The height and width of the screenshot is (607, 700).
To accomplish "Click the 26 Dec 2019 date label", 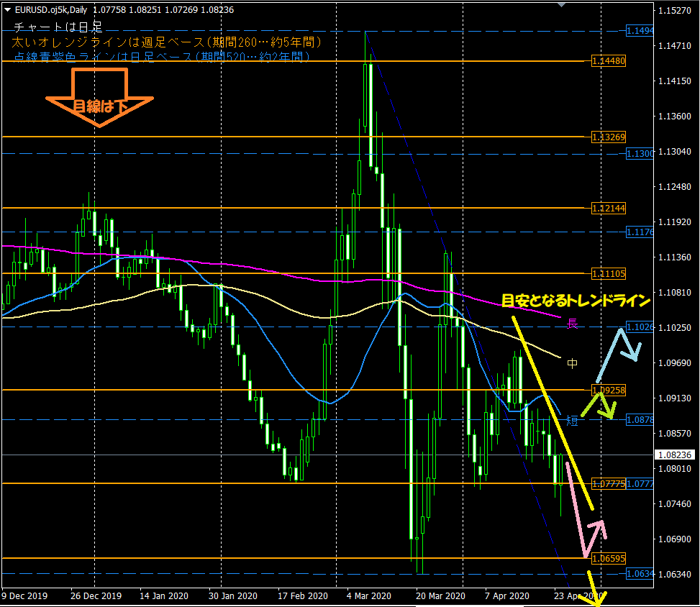I will click(96, 595).
